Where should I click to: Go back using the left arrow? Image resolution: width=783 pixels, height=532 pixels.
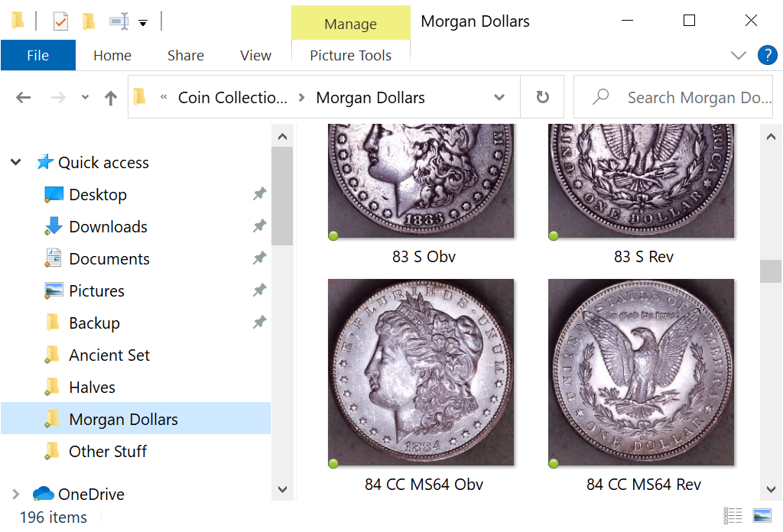click(24, 97)
